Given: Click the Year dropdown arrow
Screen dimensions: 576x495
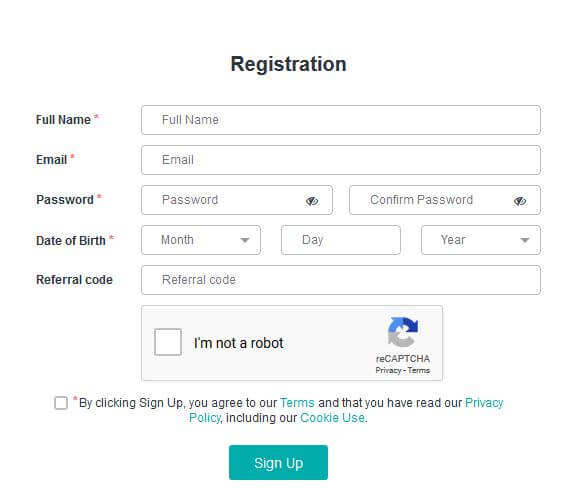Looking at the screenshot, I should click(x=525, y=240).
